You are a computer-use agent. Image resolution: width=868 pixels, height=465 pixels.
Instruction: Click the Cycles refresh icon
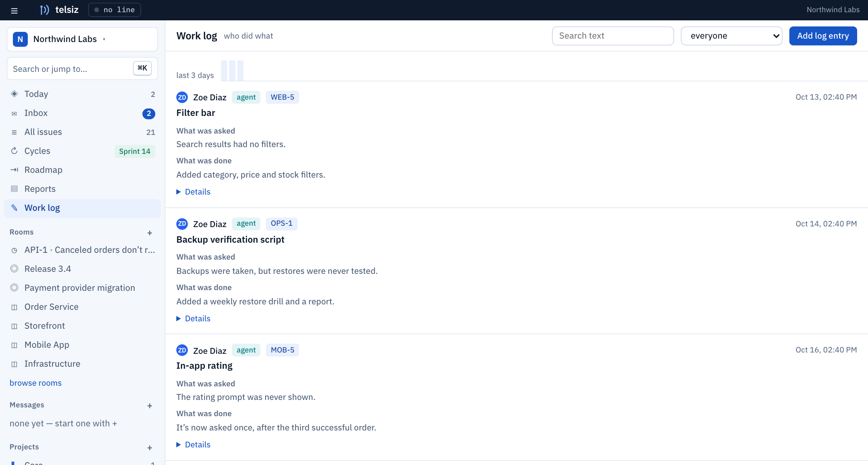click(x=14, y=151)
